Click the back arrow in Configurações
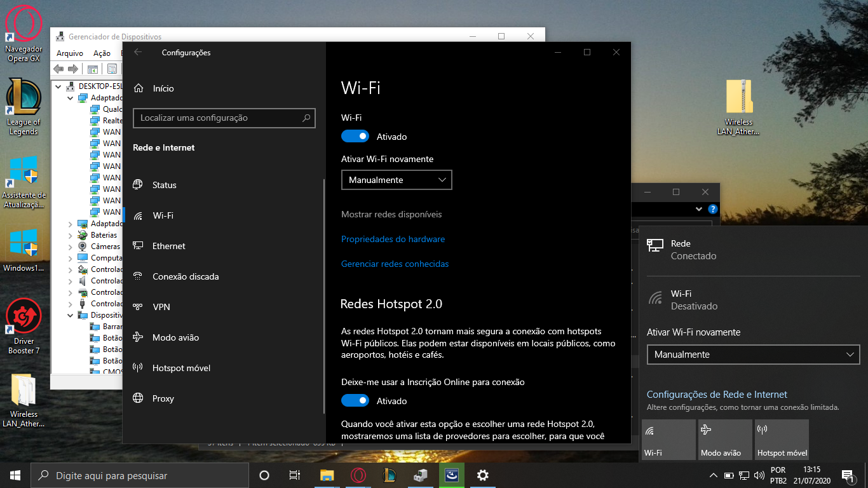 tap(138, 53)
